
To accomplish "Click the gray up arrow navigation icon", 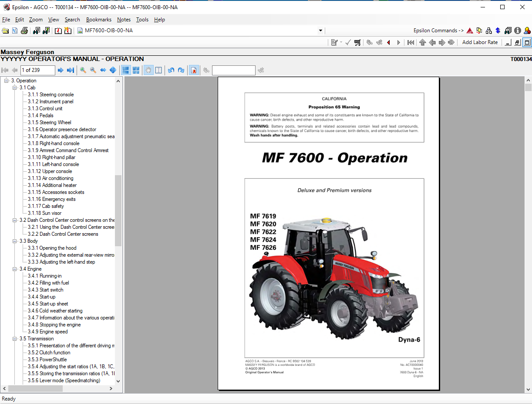I will (x=422, y=42).
